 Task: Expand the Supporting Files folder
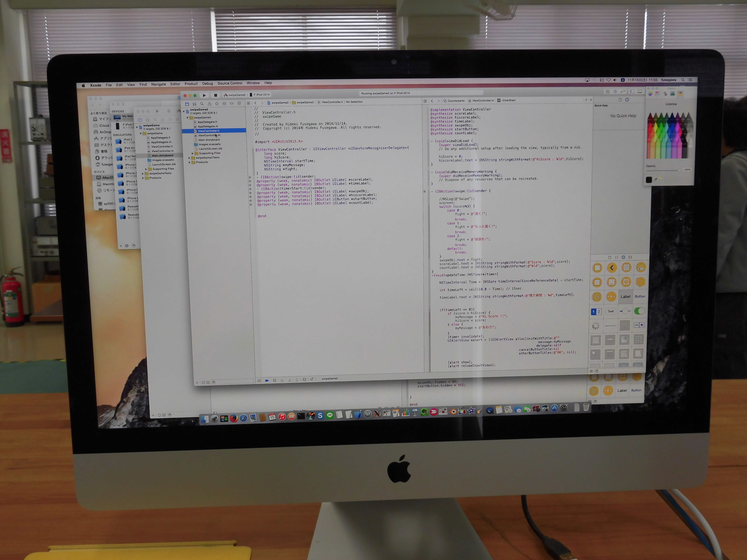pos(192,153)
